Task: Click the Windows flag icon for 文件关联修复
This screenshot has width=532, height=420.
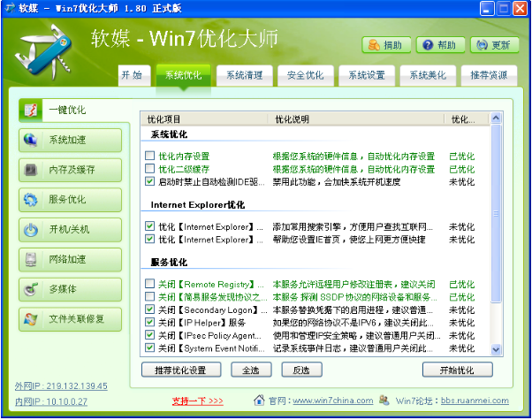Action: (31, 319)
